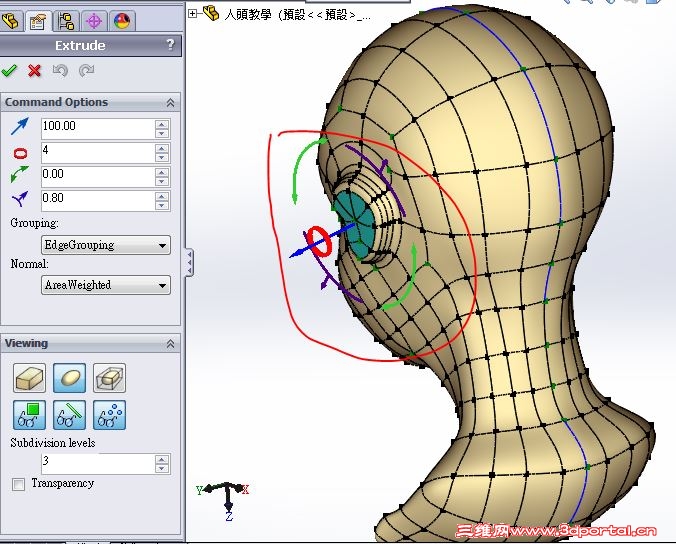This screenshot has height=544, width=676.
Task: Open the FeatureManager design tree tab
Action: (x=11, y=20)
